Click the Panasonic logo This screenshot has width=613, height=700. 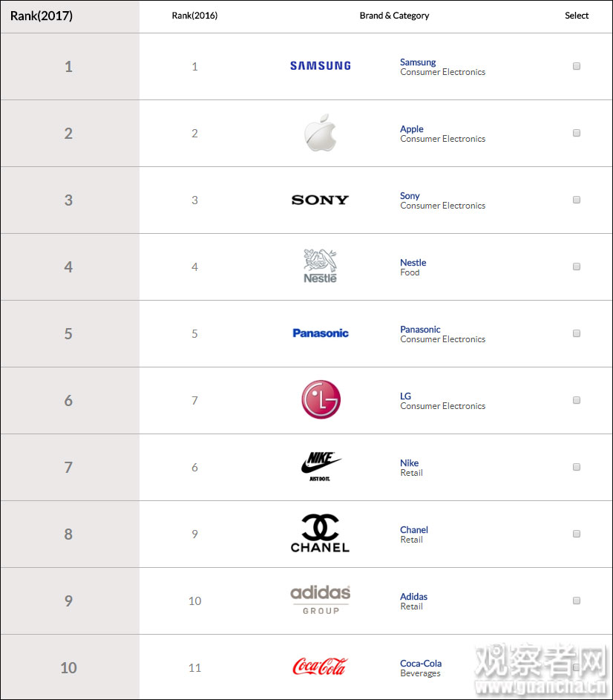pos(320,333)
